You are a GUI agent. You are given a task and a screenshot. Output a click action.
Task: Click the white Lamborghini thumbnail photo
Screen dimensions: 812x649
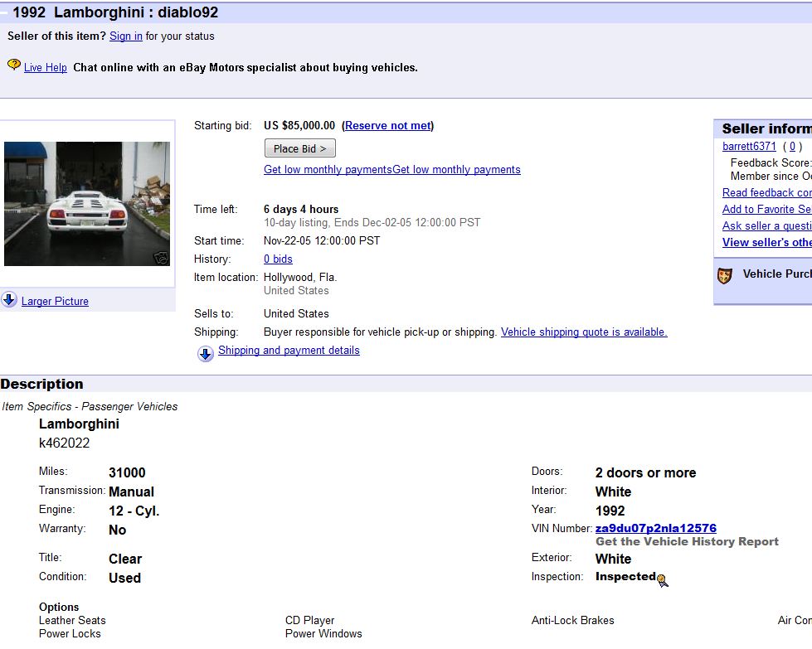tap(87, 203)
